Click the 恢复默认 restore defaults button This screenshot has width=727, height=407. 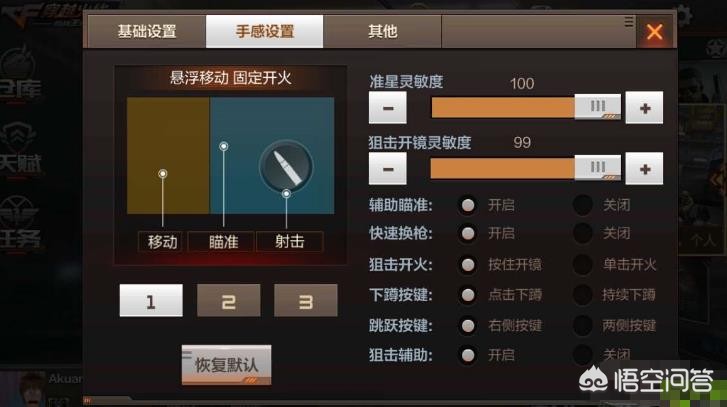click(226, 365)
